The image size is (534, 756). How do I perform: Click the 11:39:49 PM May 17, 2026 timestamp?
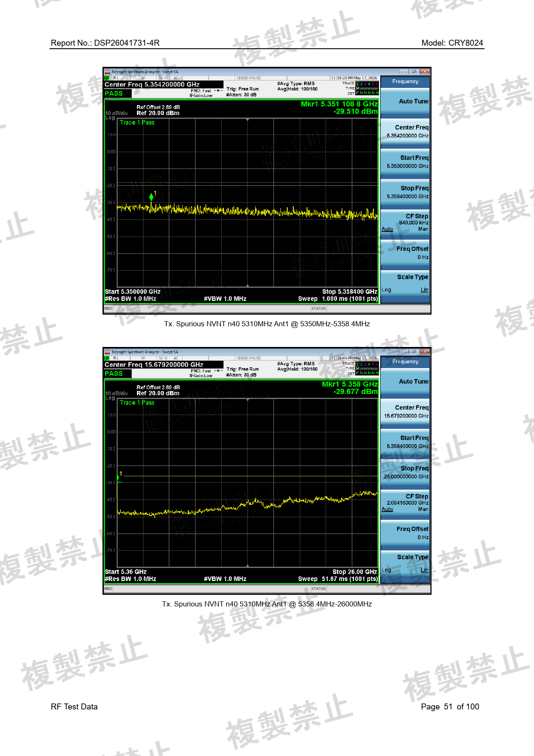click(354, 358)
